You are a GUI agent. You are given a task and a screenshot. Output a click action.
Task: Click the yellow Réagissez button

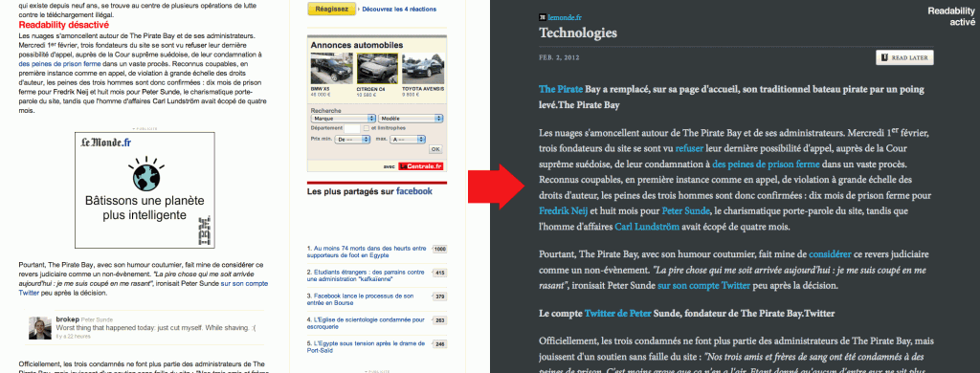332,10
